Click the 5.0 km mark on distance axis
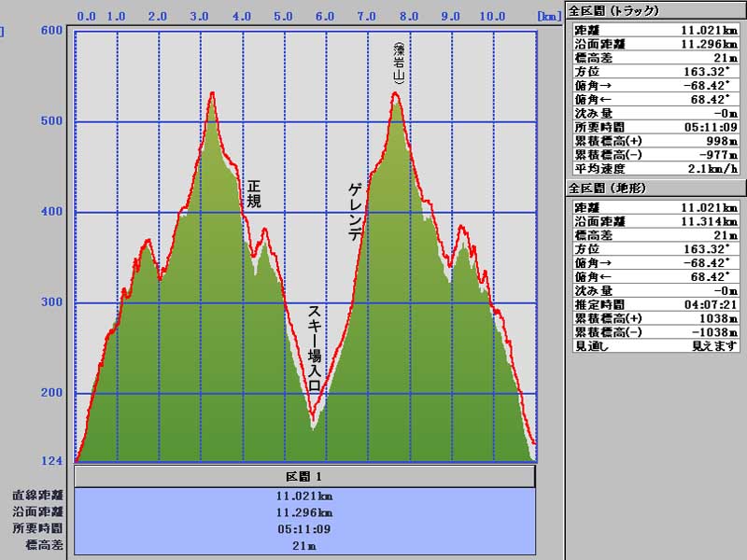 284,16
